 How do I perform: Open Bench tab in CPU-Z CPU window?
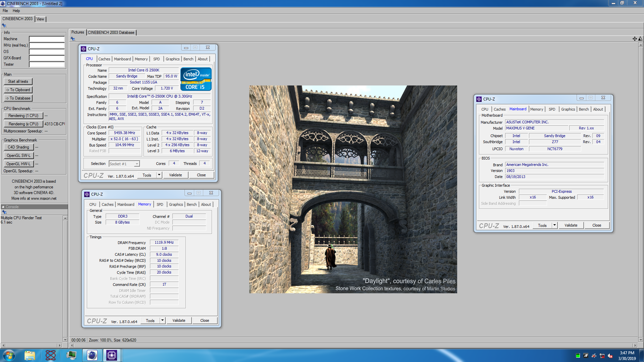pos(188,59)
